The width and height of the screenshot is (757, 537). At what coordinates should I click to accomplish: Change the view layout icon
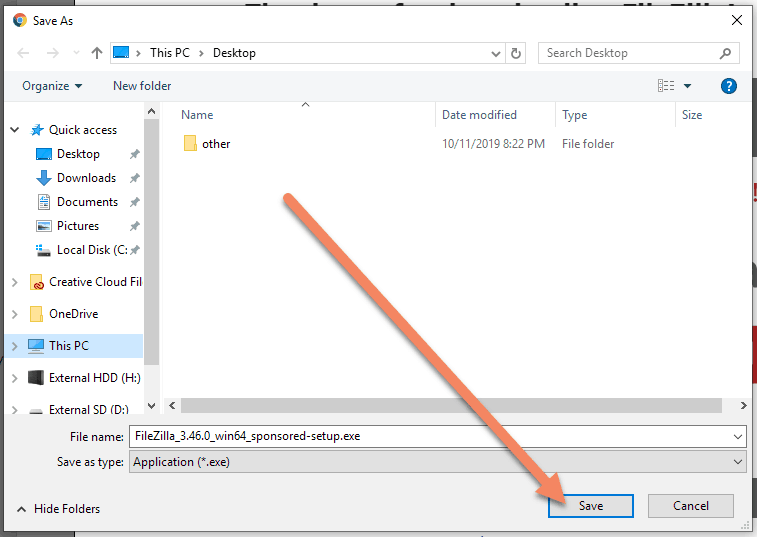[x=666, y=86]
